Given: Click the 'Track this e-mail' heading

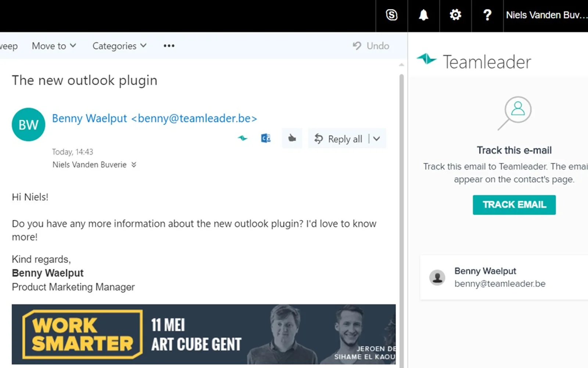Looking at the screenshot, I should (x=514, y=150).
